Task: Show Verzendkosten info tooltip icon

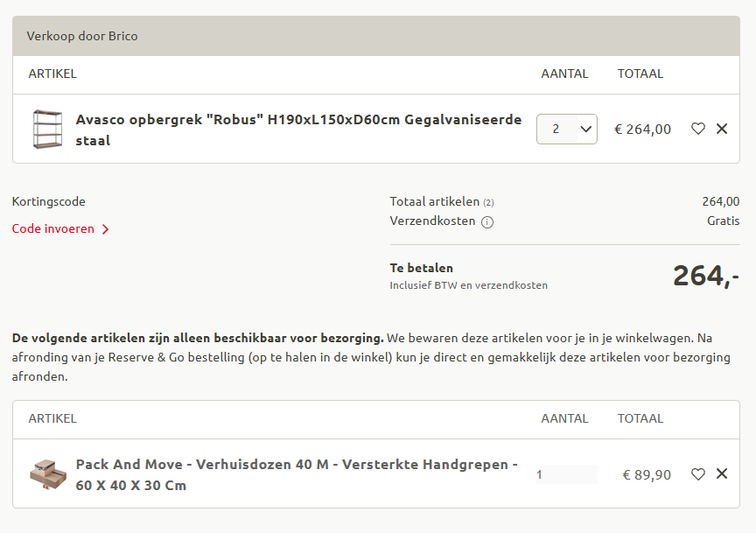Action: click(487, 222)
